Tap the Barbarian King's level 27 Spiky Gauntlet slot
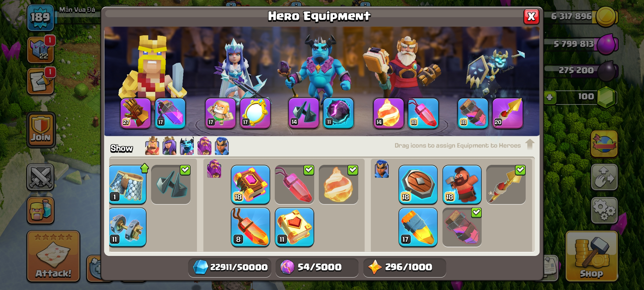This screenshot has height=290, width=644. pyautogui.click(x=136, y=113)
